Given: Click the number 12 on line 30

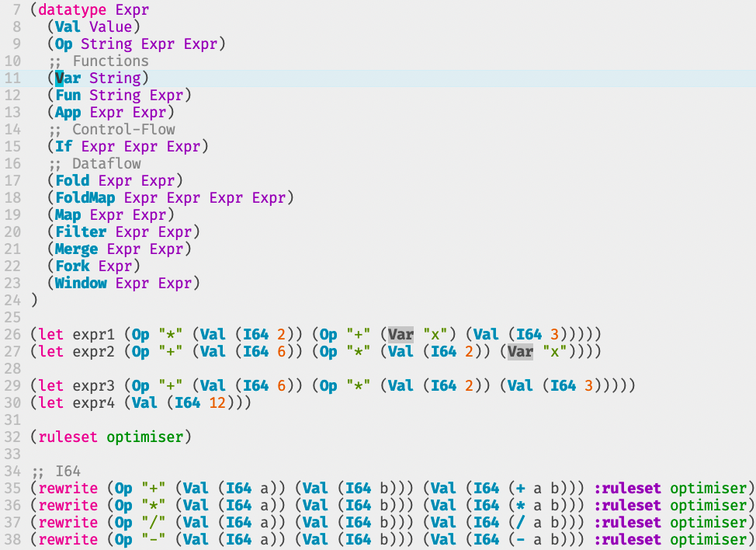Looking at the screenshot, I should click(x=217, y=403).
